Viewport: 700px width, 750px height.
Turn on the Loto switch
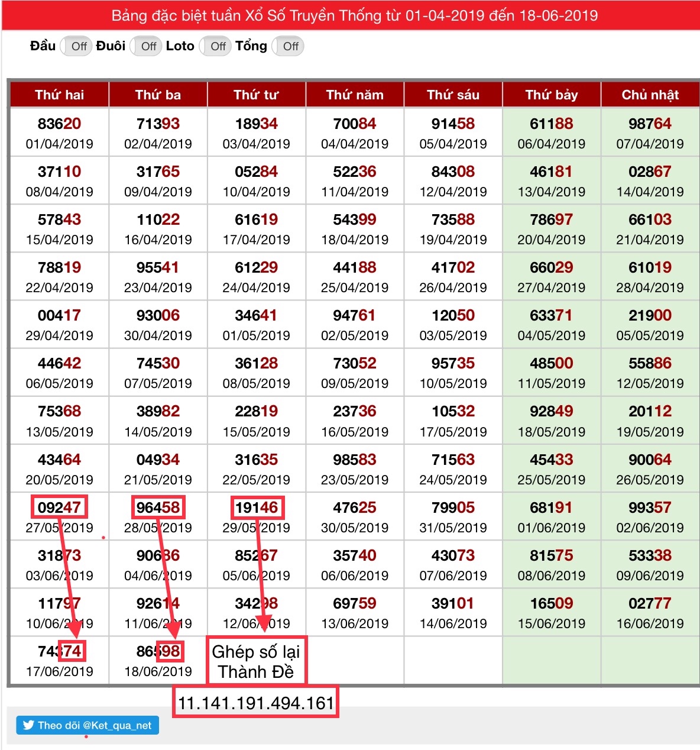(214, 46)
